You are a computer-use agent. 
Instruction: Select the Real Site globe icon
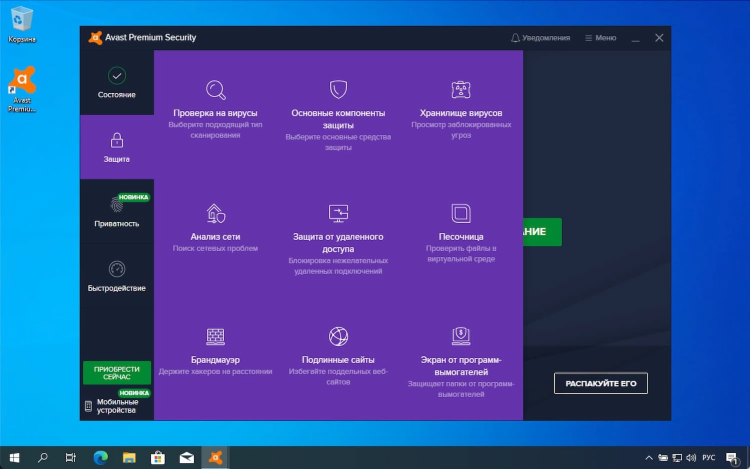click(338, 337)
